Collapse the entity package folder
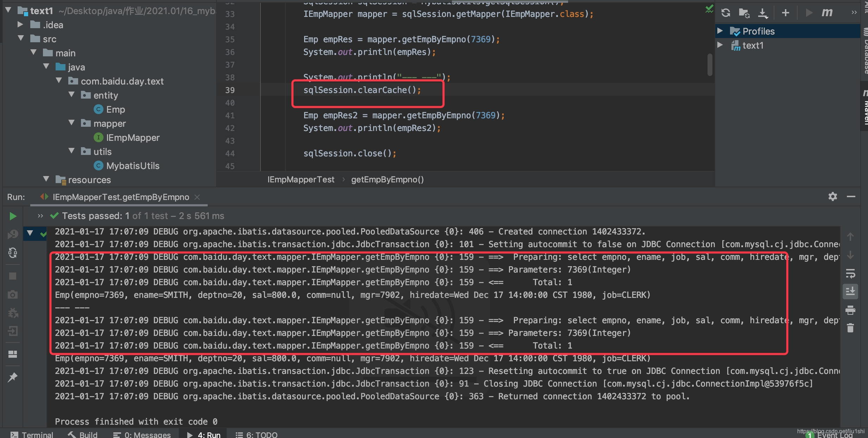 71,95
